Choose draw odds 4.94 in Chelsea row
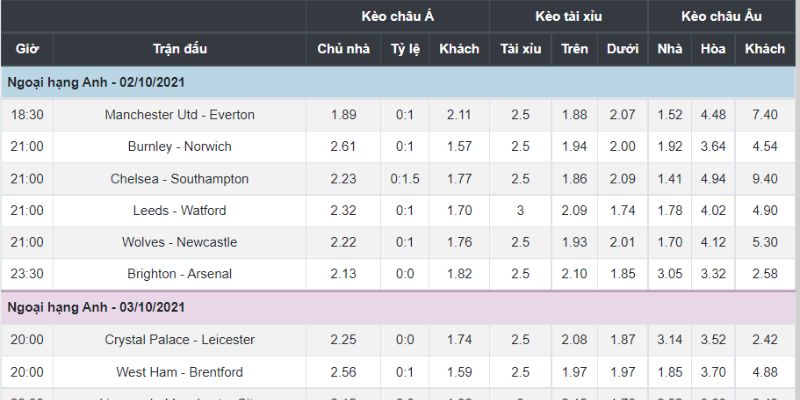800x400 pixels. point(713,179)
